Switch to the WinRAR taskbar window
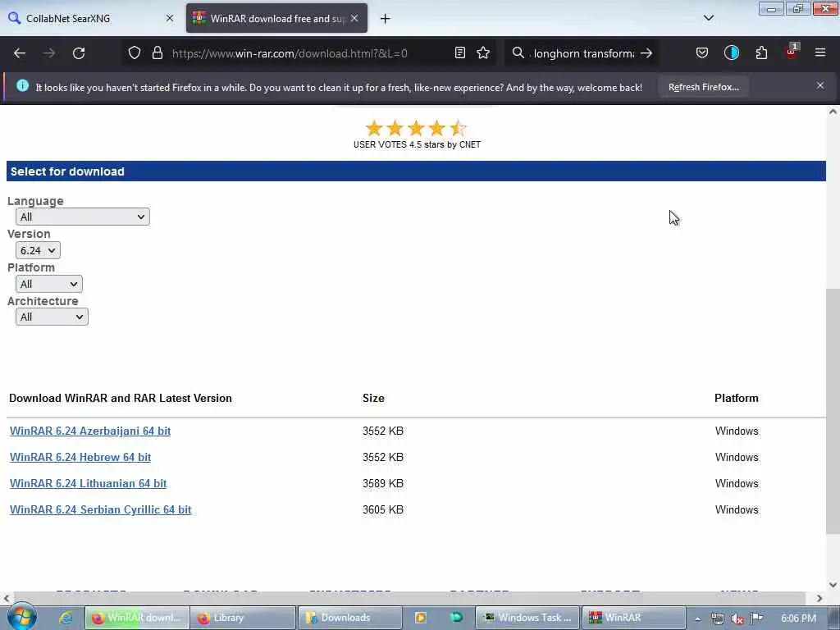 (x=634, y=618)
